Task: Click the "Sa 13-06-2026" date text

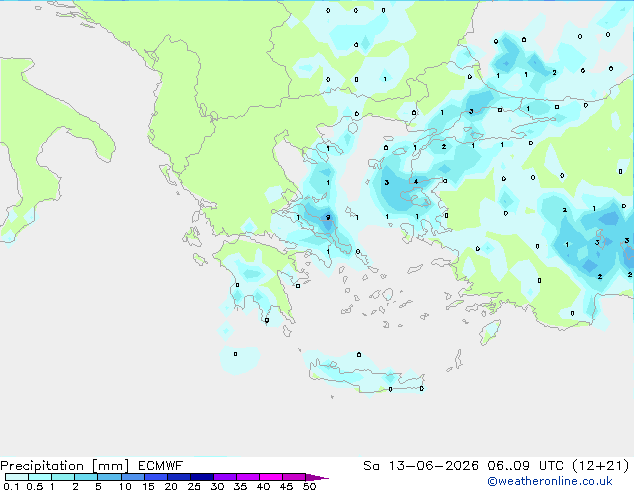Action: (x=421, y=466)
